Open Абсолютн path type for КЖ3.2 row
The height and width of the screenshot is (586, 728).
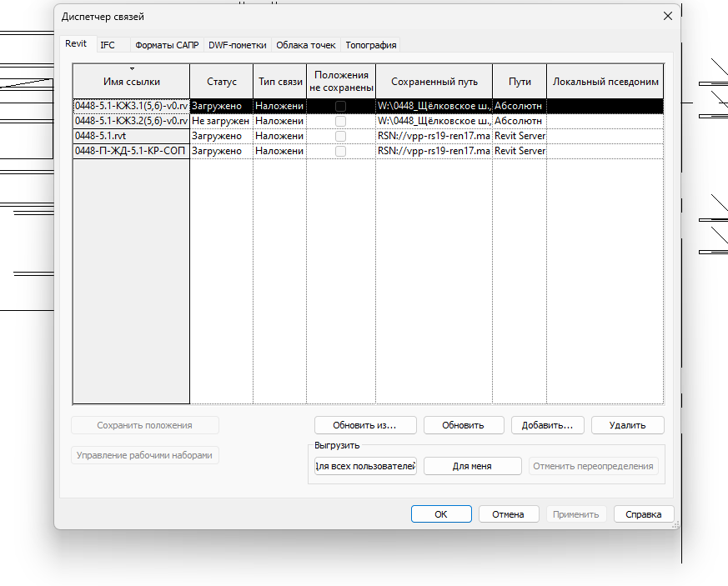[x=520, y=121]
